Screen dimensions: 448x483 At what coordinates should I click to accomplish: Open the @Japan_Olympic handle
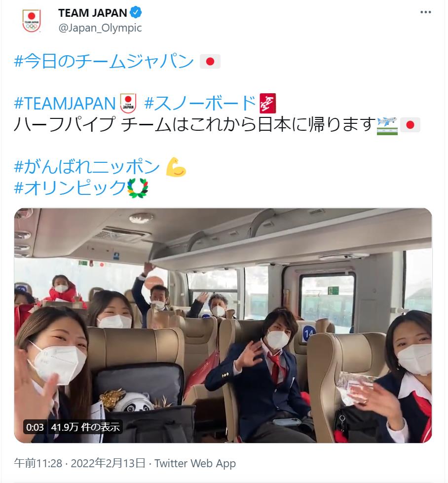(x=100, y=28)
